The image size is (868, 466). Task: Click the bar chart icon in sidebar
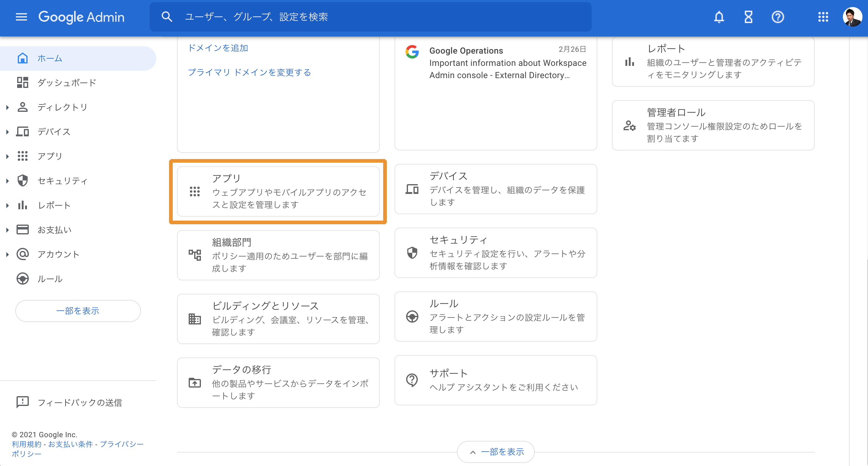coord(23,205)
